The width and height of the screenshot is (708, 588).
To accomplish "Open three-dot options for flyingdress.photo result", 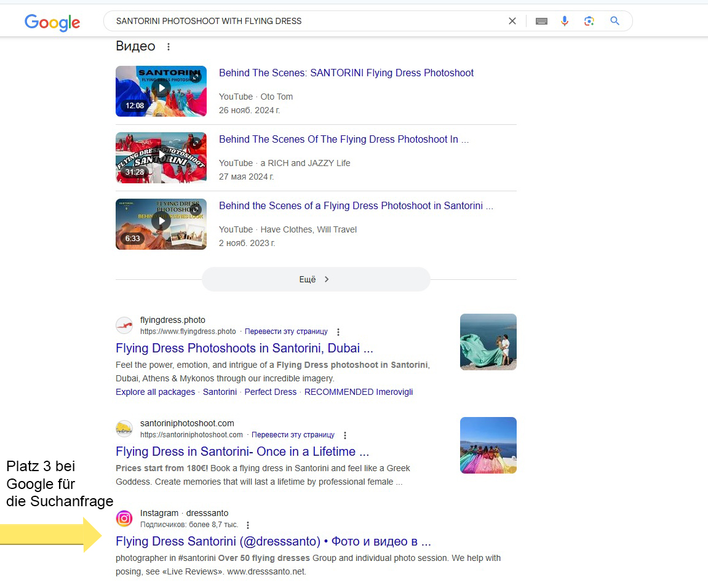I will [338, 332].
